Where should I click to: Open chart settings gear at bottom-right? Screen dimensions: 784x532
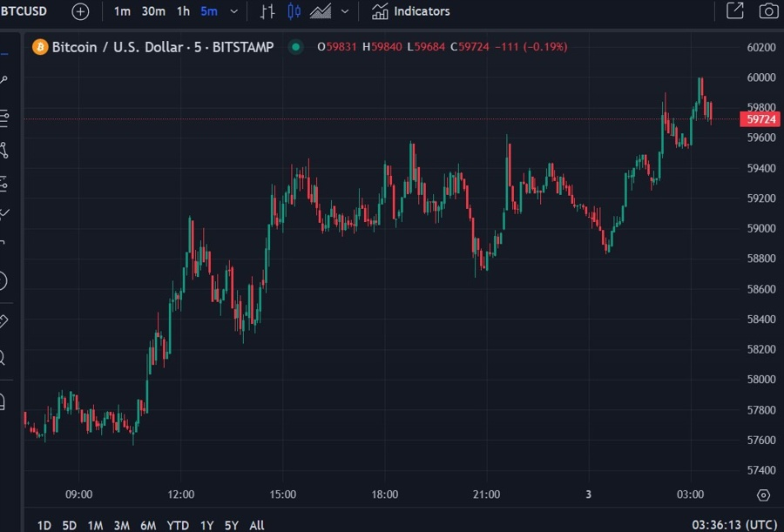pyautogui.click(x=763, y=495)
